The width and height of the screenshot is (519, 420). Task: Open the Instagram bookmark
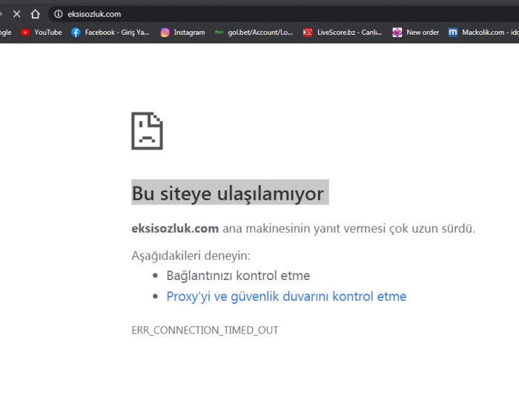(182, 33)
